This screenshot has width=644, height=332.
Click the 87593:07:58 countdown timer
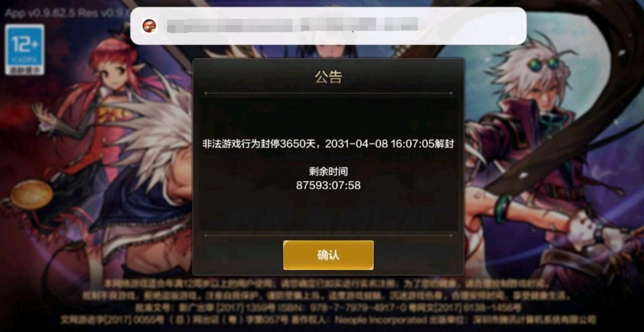point(328,185)
